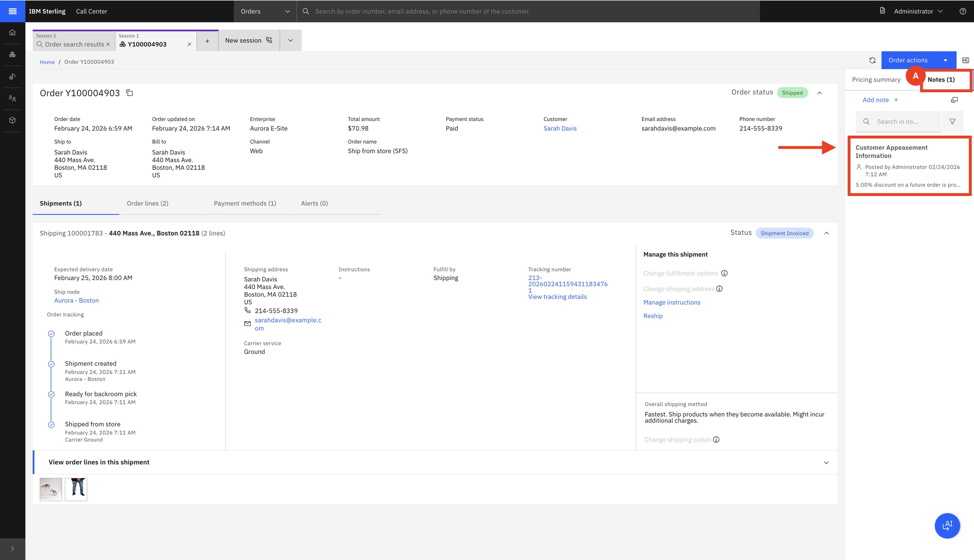Image resolution: width=974 pixels, height=560 pixels.
Task: Go to Home via sidebar house icon
Action: 12,33
